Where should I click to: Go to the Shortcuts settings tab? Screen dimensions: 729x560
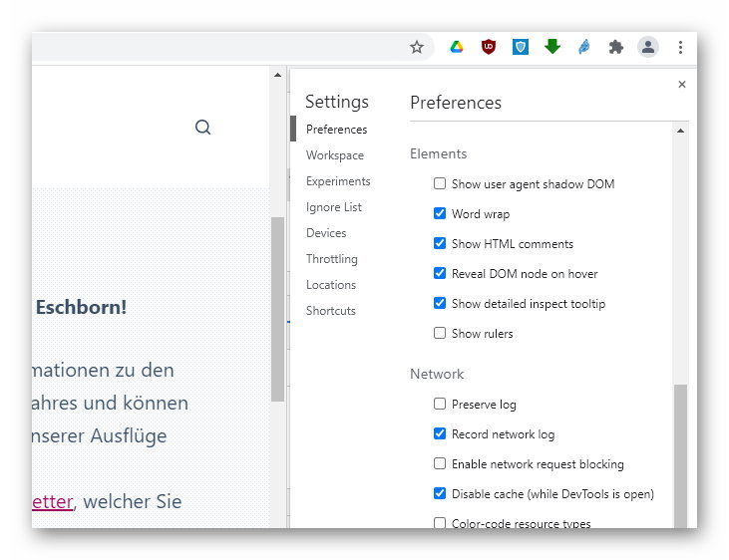(331, 311)
